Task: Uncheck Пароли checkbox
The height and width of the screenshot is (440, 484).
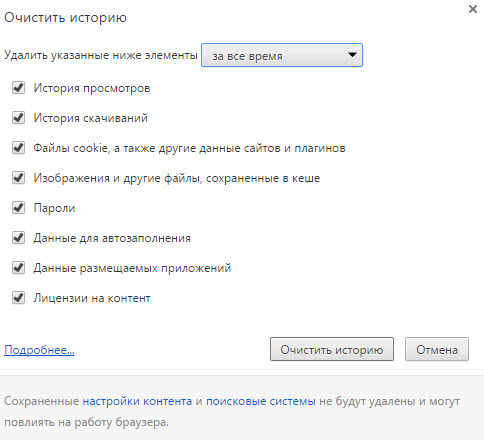Action: pos(18,208)
